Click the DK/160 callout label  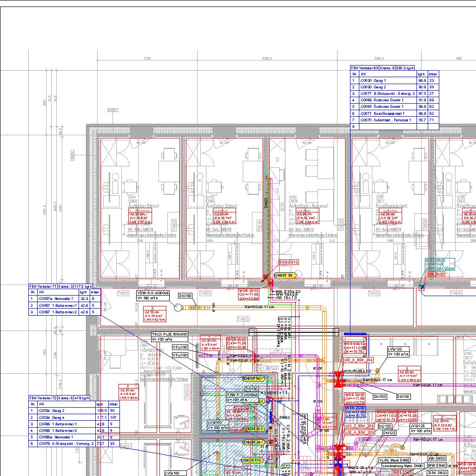[x=185, y=296]
